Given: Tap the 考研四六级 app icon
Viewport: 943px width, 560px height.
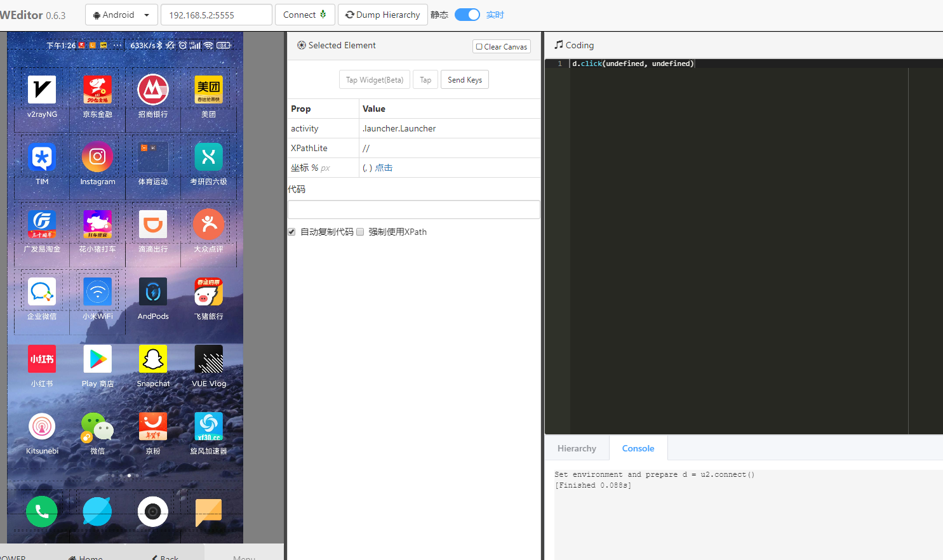Looking at the screenshot, I should point(208,157).
